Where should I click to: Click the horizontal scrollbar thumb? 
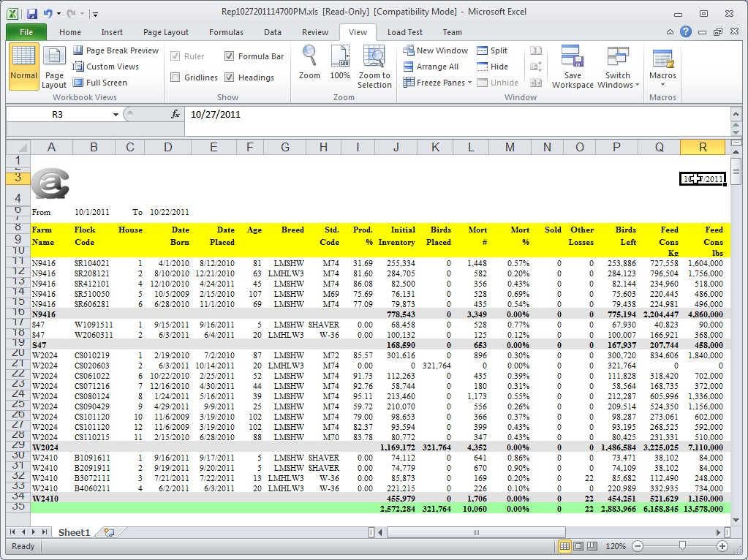click(x=475, y=532)
